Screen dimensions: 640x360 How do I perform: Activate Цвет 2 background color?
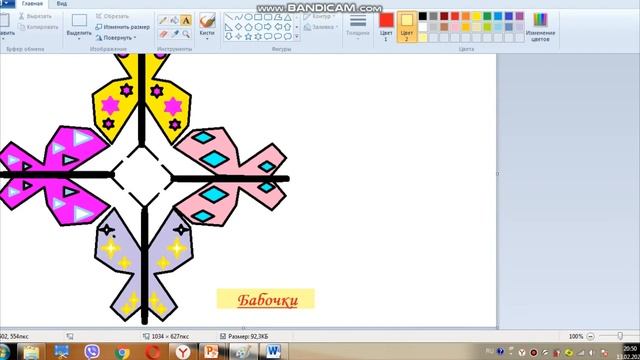[x=407, y=27]
